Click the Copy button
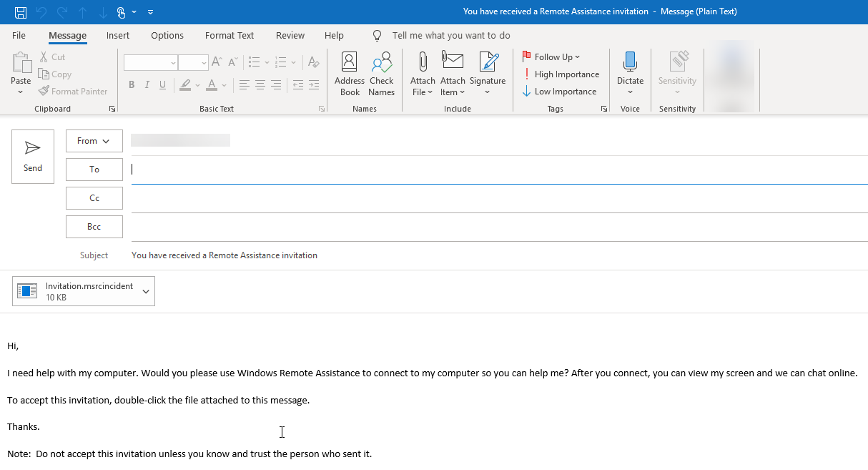Image resolution: width=868 pixels, height=470 pixels. [54, 74]
